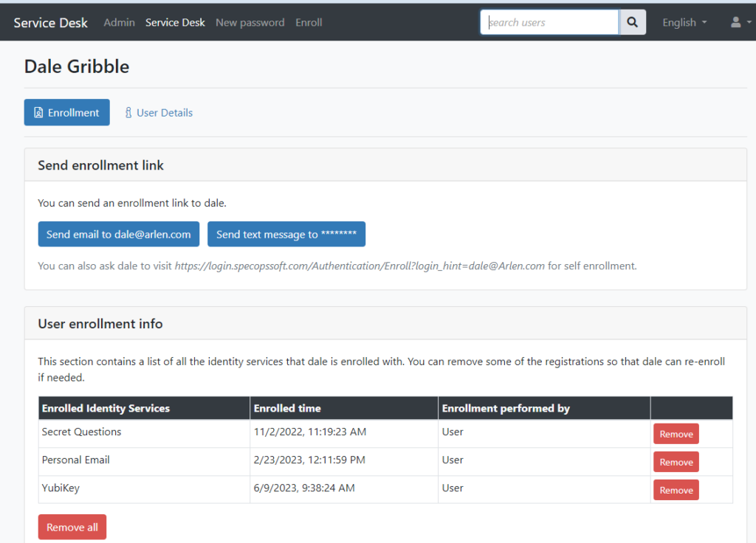Click the Dale Gribble page heading

77,66
